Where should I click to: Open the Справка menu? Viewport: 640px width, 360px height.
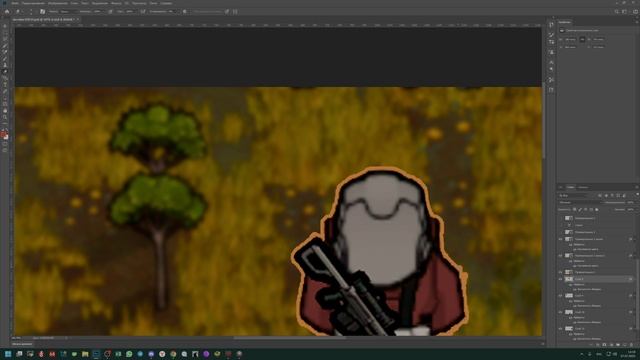(x=166, y=3)
